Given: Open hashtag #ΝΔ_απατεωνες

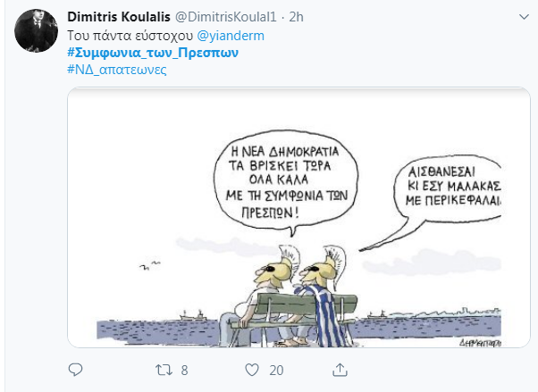Looking at the screenshot, I should pos(117,70).
